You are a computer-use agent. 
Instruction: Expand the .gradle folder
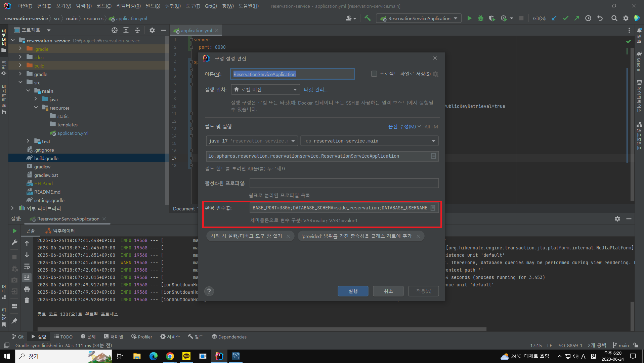[x=20, y=49]
